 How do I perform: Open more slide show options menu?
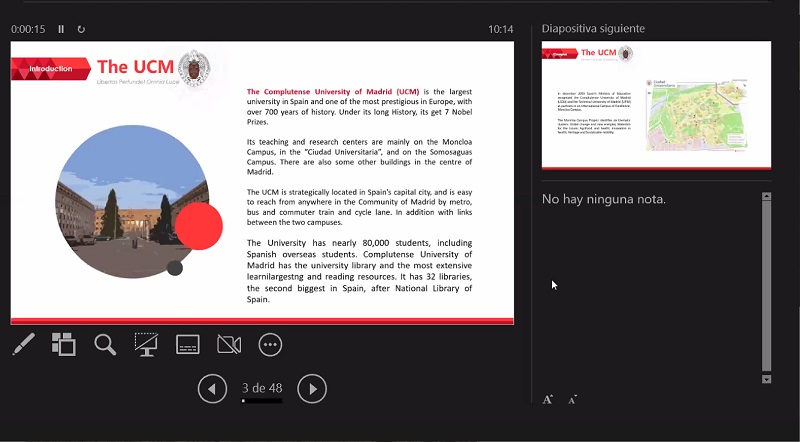pos(270,345)
